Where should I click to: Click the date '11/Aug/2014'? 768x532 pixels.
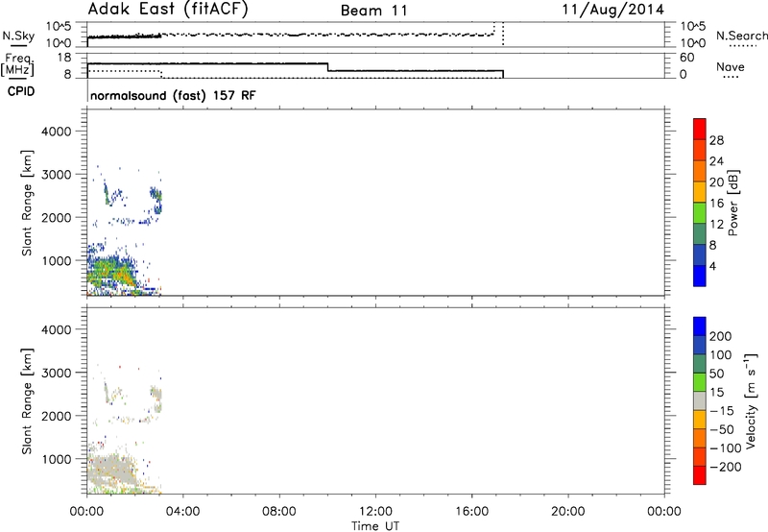pos(613,10)
